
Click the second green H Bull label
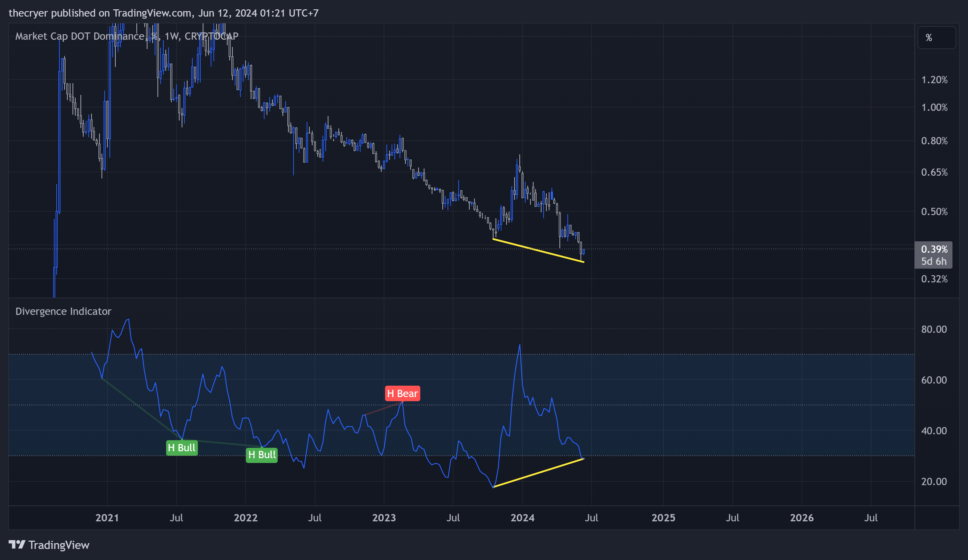(x=261, y=455)
